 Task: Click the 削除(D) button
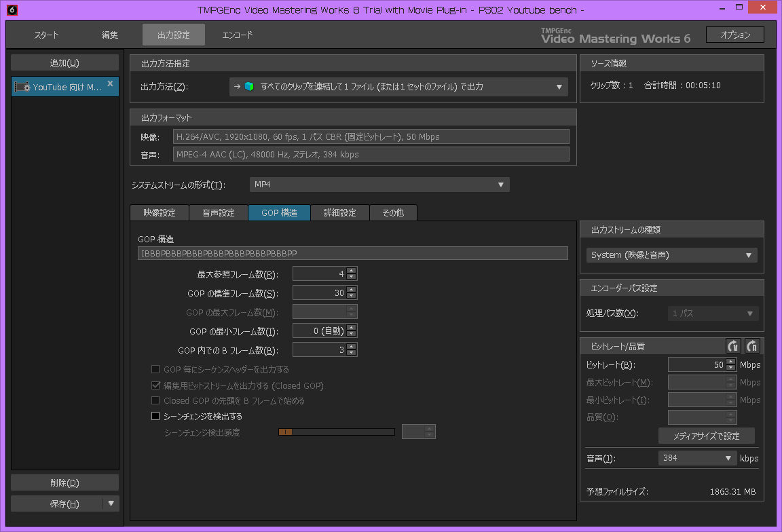[x=65, y=482]
